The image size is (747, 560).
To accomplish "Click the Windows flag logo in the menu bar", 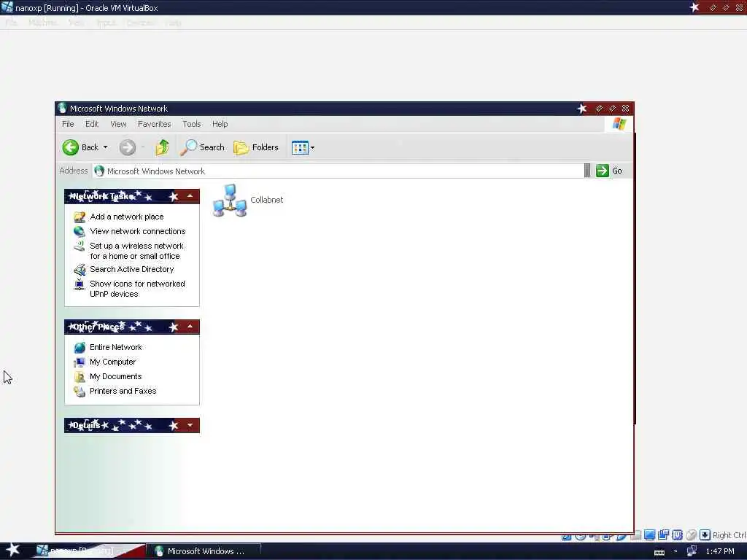I will click(x=619, y=124).
